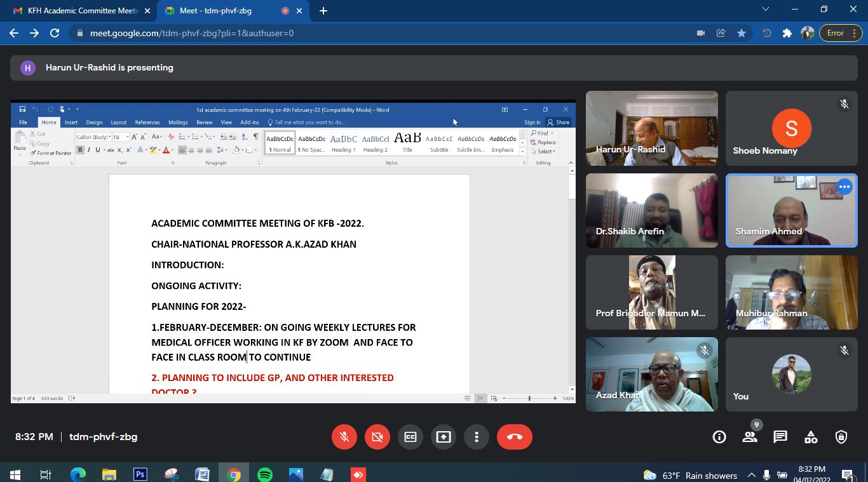The height and width of the screenshot is (482, 868).
Task: Open more options three-dot menu
Action: (476, 437)
